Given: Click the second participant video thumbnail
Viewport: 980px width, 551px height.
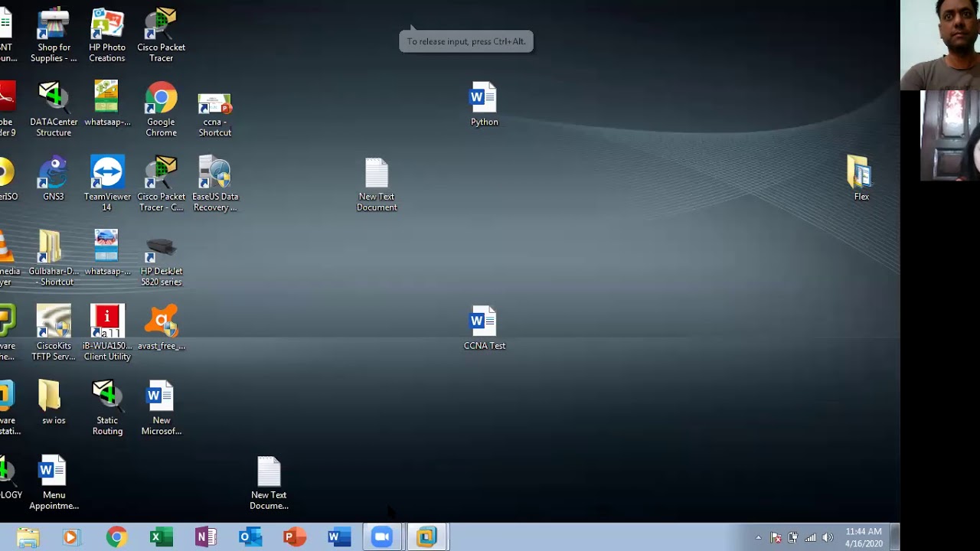Looking at the screenshot, I should (950, 135).
